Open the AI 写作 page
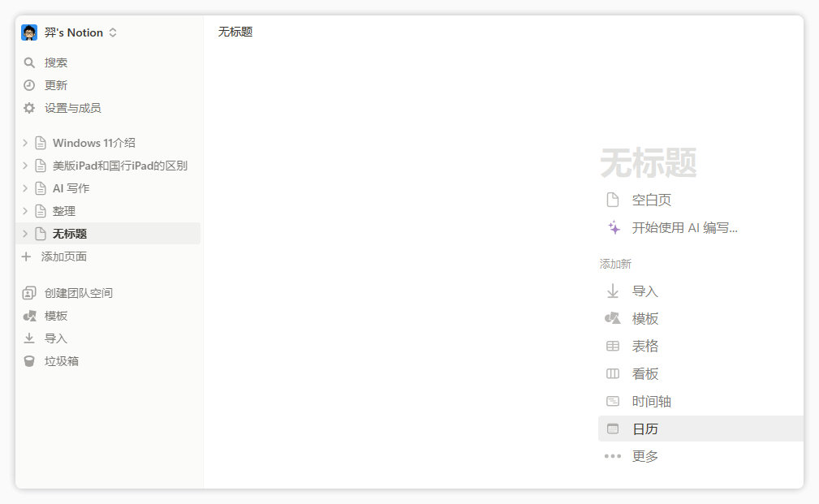 [x=71, y=188]
